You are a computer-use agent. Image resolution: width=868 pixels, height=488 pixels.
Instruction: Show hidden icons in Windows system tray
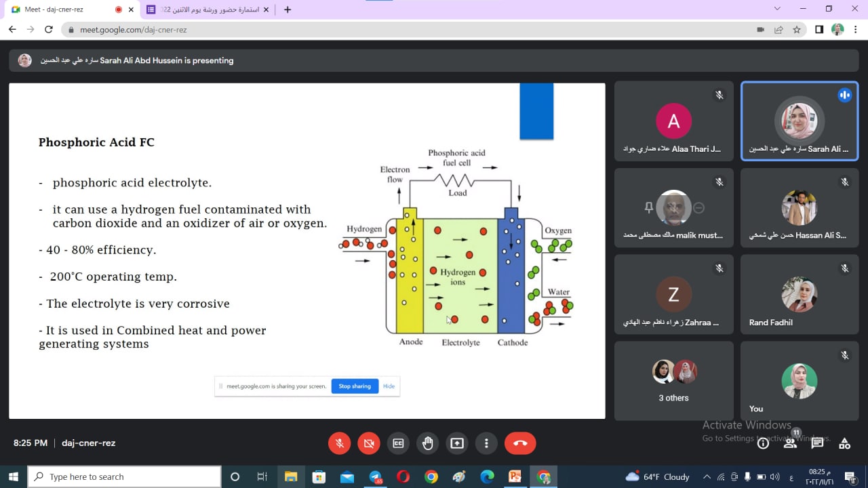(x=707, y=477)
